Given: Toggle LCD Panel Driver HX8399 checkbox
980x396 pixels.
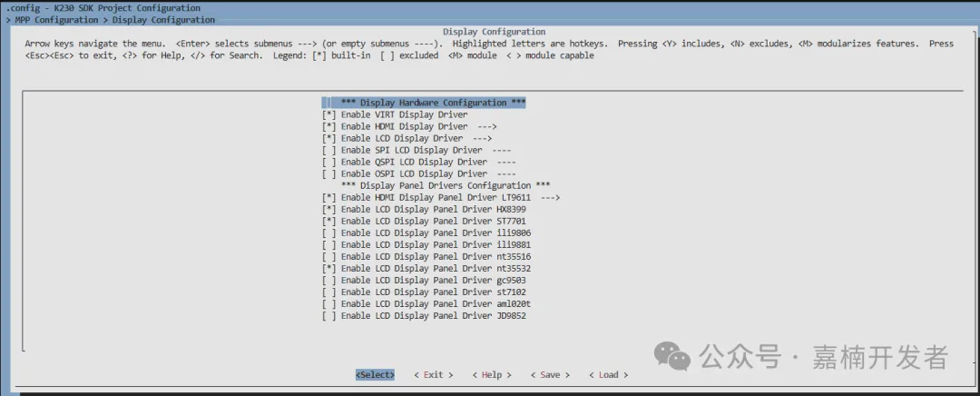Looking at the screenshot, I should click(x=329, y=210).
